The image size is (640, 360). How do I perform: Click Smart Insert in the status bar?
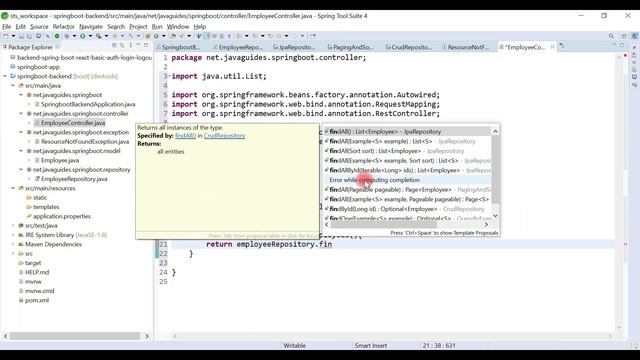tap(371, 345)
